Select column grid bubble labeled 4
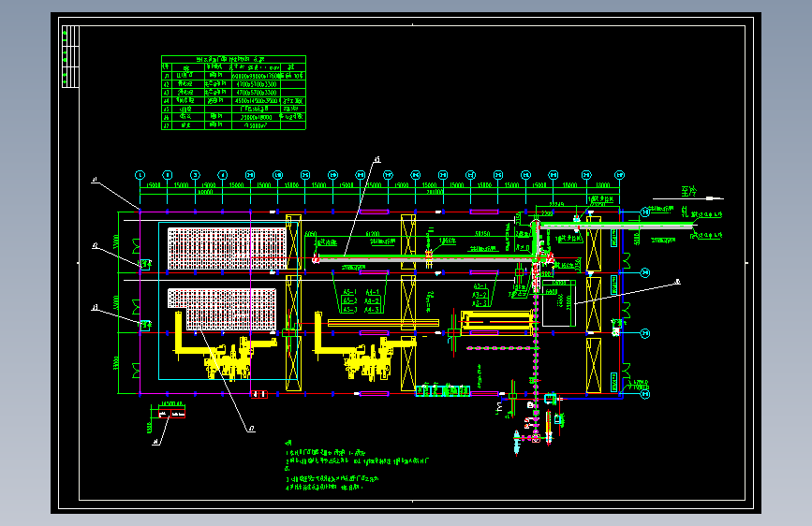This screenshot has height=526, width=812. point(222,176)
